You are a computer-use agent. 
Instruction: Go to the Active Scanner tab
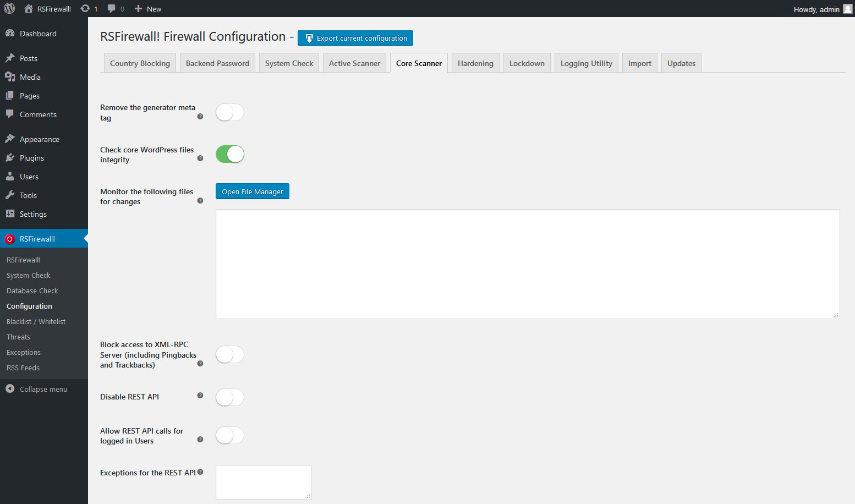[x=354, y=63]
